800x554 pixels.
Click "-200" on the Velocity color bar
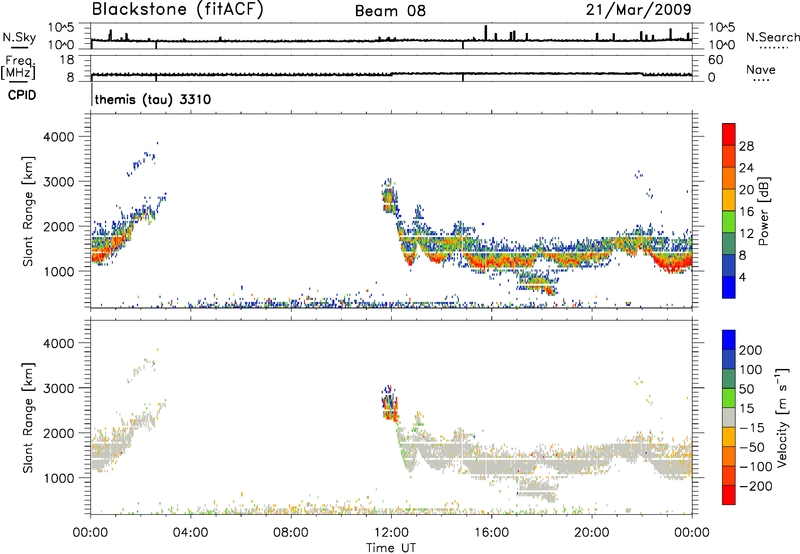756,486
